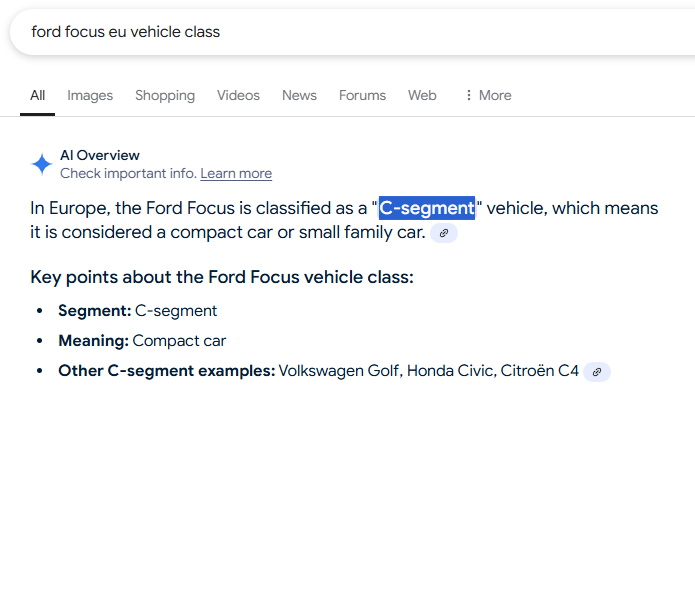
Task: Click 'Key points about the Ford Focus vehicle class:'
Action: 222,277
